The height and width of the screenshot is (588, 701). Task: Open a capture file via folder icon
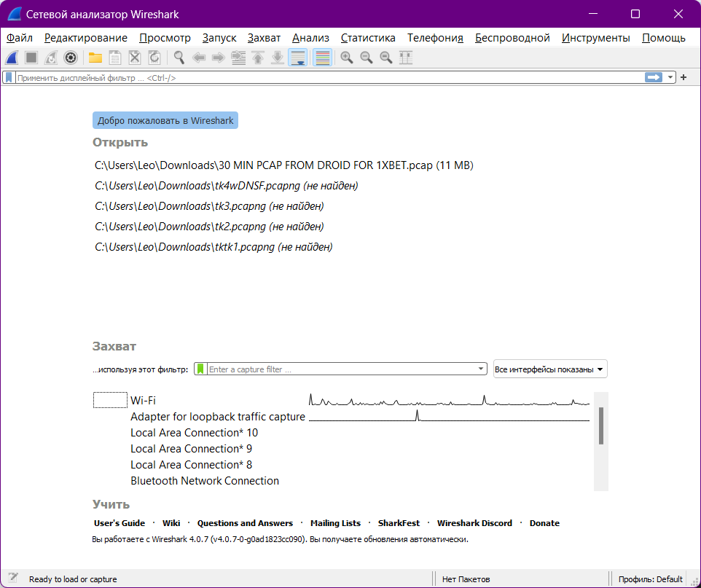(x=95, y=58)
